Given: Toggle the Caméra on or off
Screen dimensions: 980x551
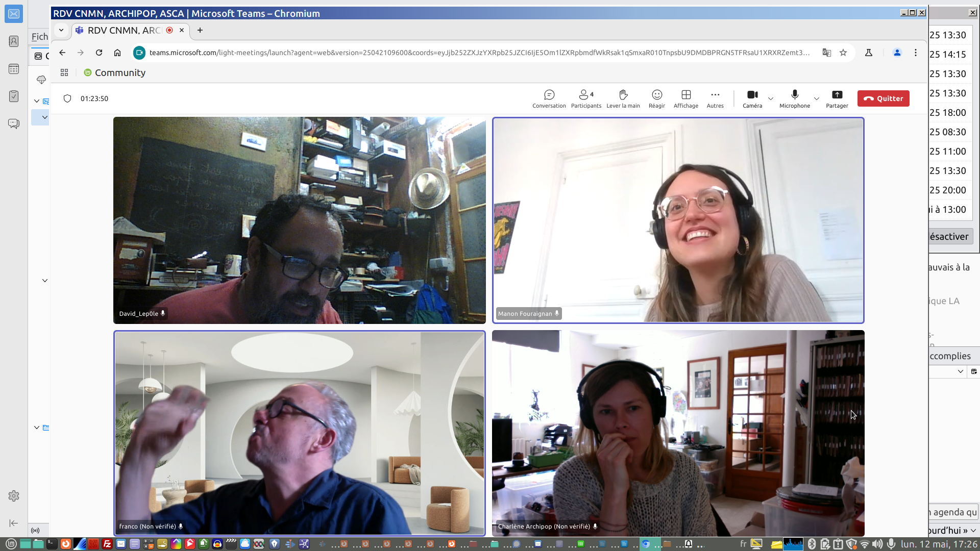Looking at the screenshot, I should point(752,98).
